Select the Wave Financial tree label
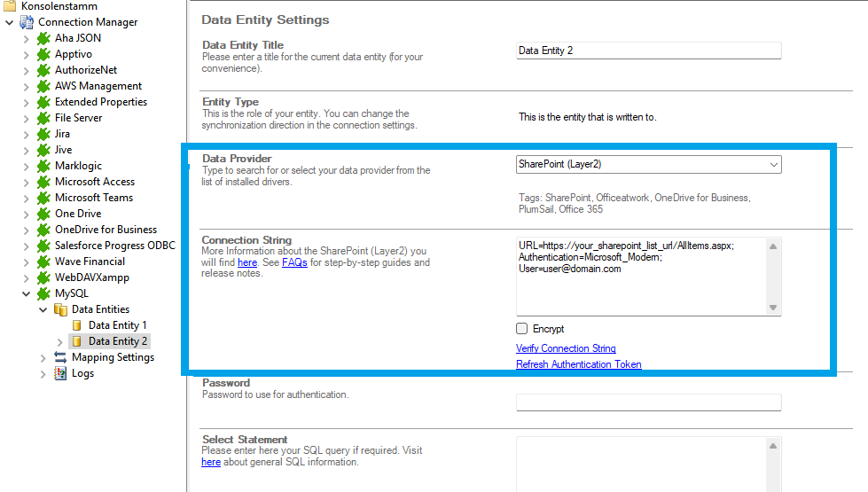The width and height of the screenshot is (868, 492). pos(90,262)
